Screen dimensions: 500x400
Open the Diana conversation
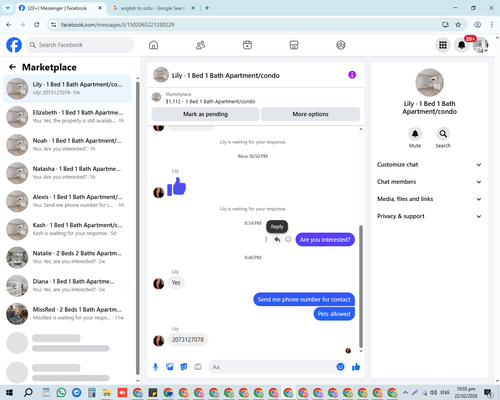[x=67, y=285]
